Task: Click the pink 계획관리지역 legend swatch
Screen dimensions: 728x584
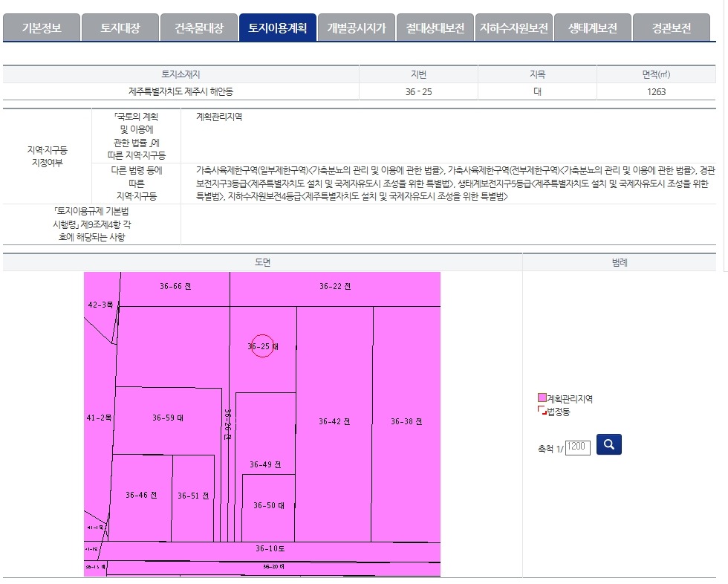Action: pyautogui.click(x=542, y=398)
